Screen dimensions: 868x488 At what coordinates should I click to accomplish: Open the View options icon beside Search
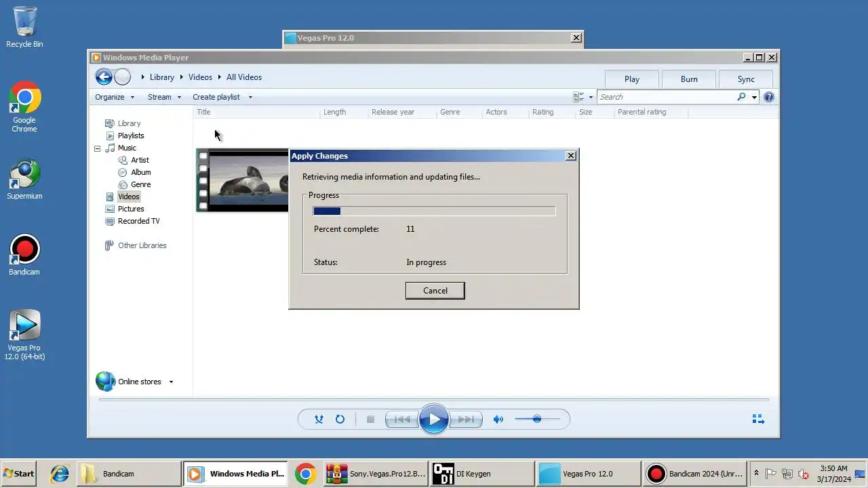(578, 97)
